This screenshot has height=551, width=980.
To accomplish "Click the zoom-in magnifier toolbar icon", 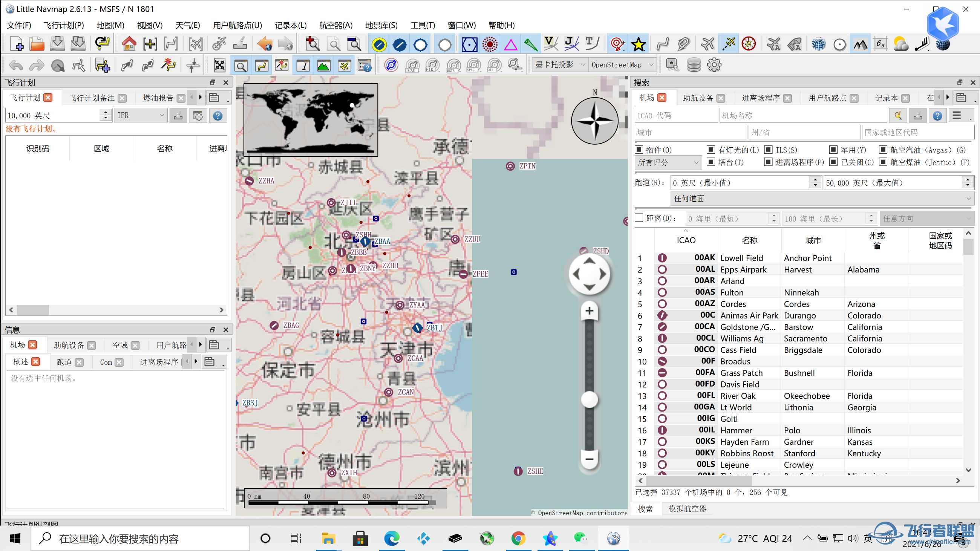I will tap(313, 44).
